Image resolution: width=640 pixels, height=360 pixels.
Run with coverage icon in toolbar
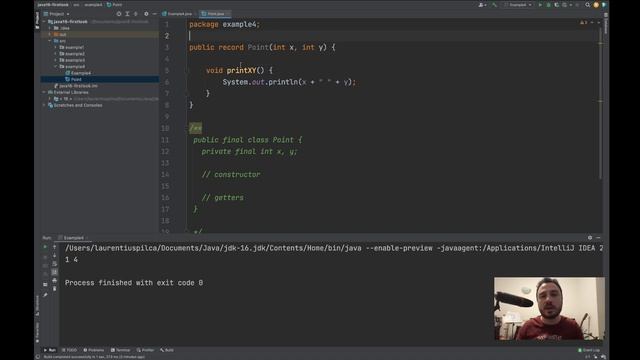557,5
